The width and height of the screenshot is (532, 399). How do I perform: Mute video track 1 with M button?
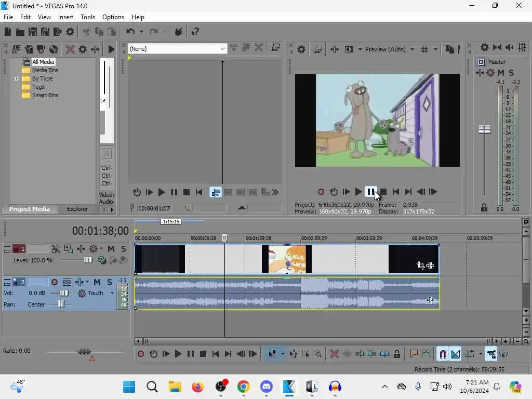coord(111,249)
